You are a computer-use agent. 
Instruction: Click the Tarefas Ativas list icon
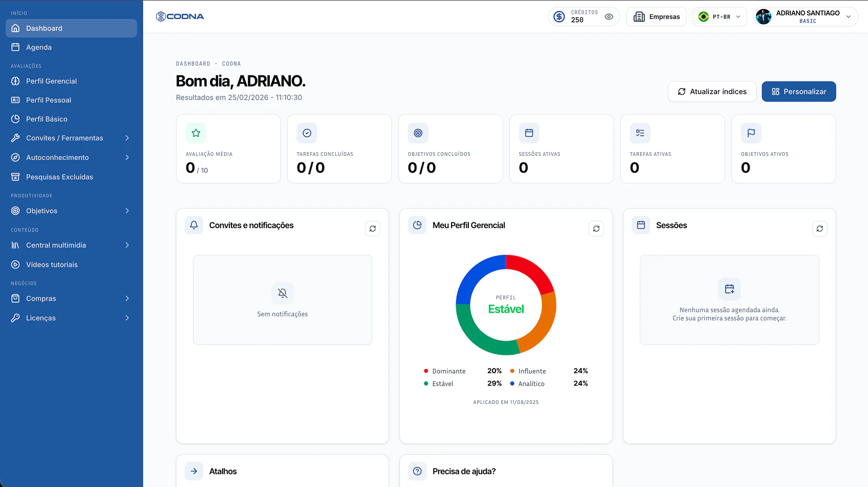click(640, 133)
